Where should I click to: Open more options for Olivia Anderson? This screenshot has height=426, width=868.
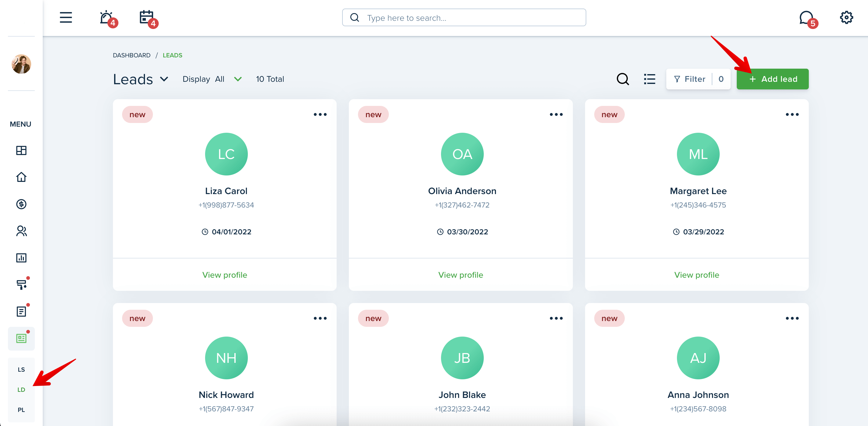(556, 115)
